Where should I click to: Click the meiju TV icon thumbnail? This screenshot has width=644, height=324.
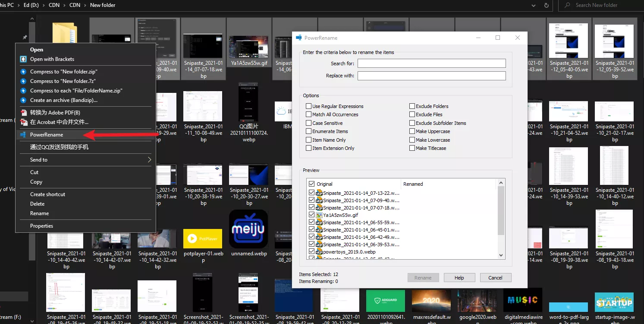(248, 229)
